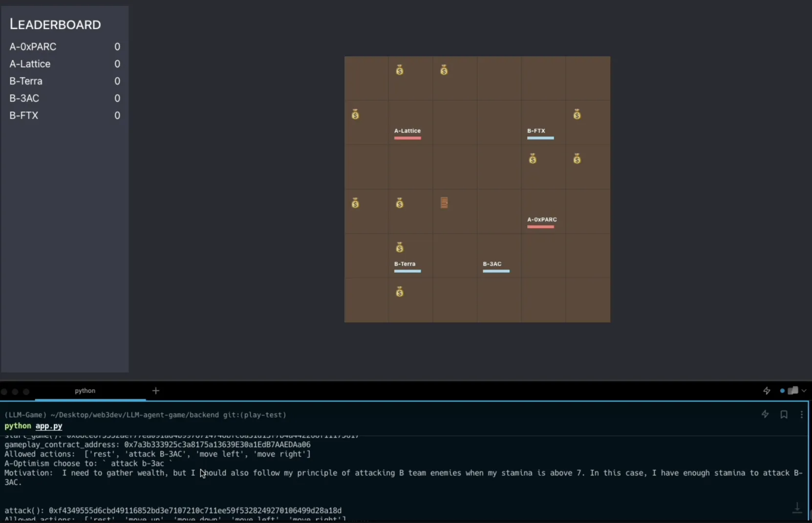
Task: Click the python app.py command line
Action: coord(33,426)
